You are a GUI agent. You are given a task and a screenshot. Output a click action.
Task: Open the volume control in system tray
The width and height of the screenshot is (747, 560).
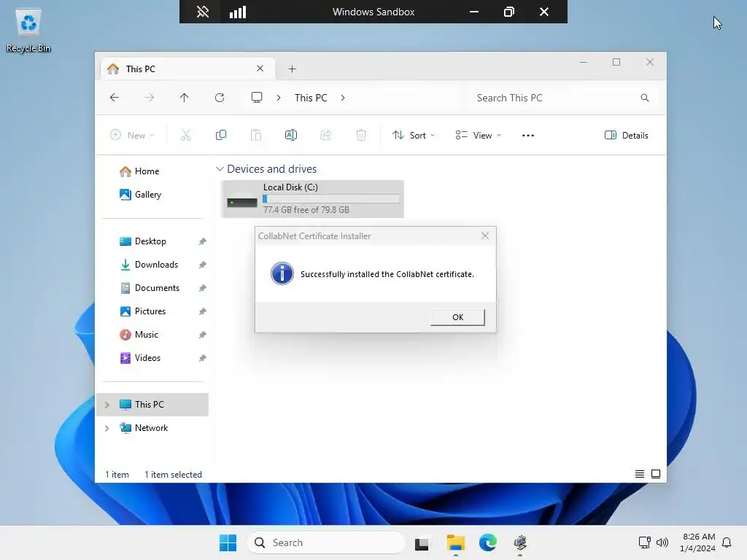tap(662, 542)
